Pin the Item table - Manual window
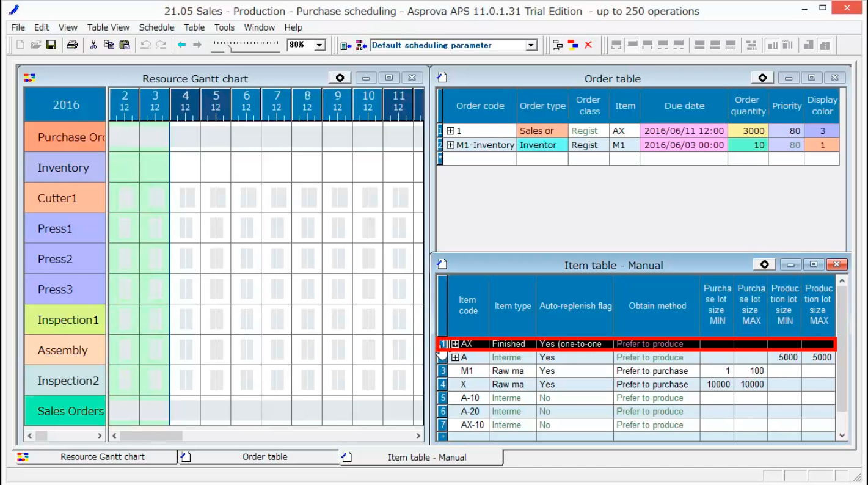 (764, 264)
